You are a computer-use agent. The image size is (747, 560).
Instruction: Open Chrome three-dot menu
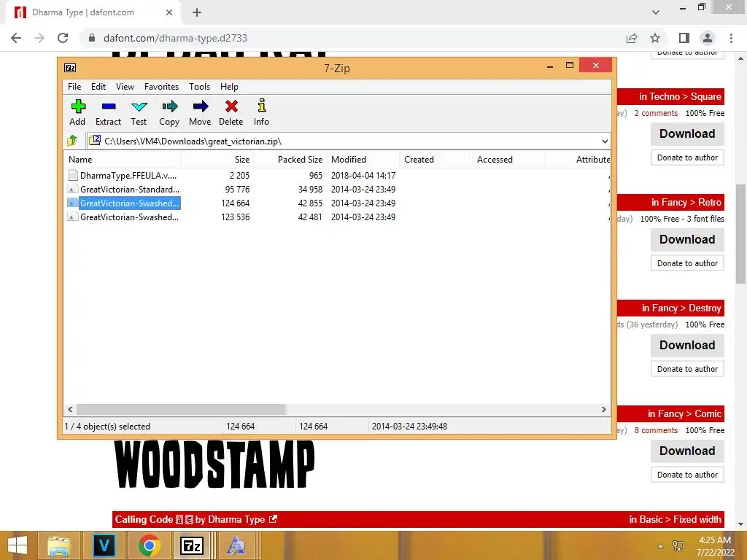pyautogui.click(x=731, y=38)
